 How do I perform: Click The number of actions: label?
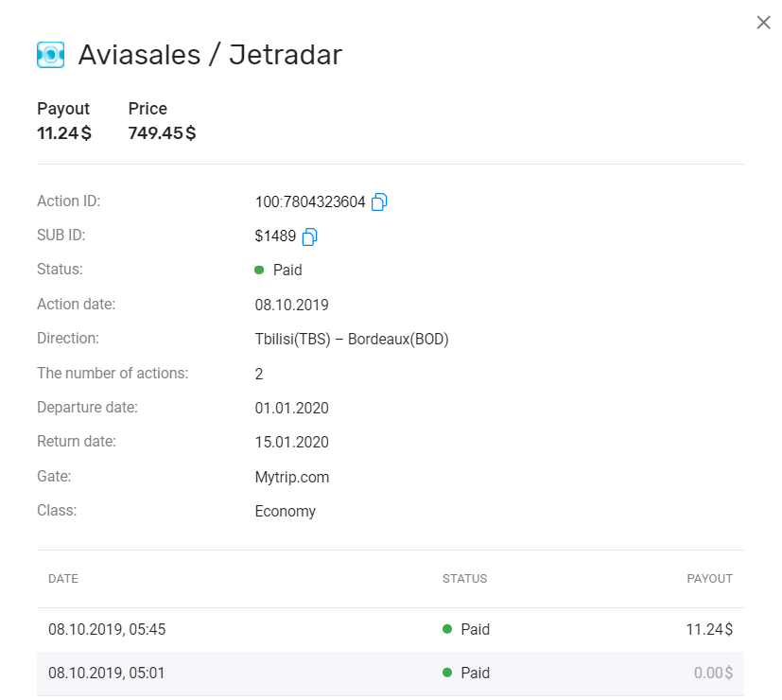(113, 374)
